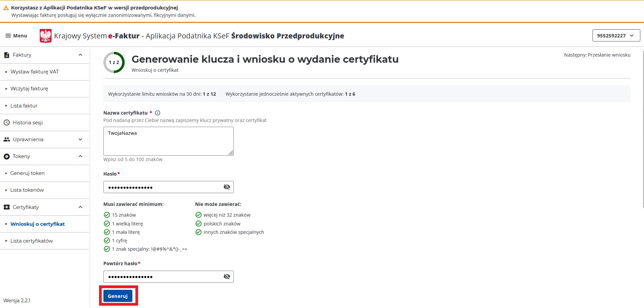Click the checkmark icon beside 15 znaków

107,215
